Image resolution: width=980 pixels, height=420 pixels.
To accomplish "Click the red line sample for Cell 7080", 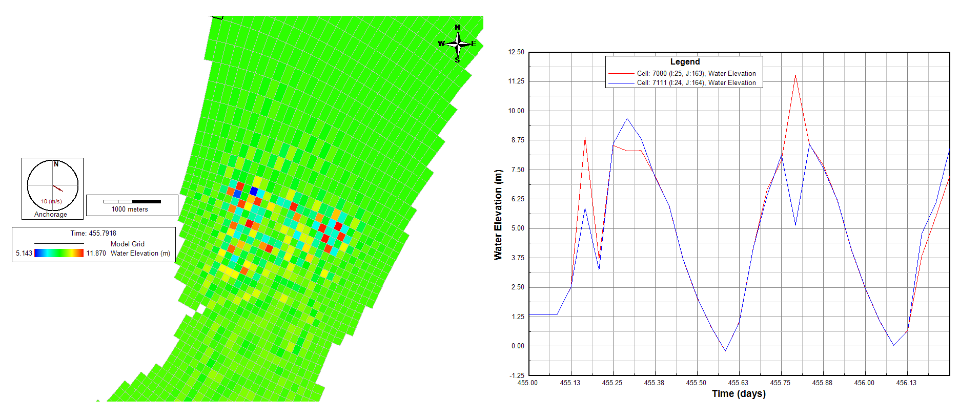I will point(621,74).
